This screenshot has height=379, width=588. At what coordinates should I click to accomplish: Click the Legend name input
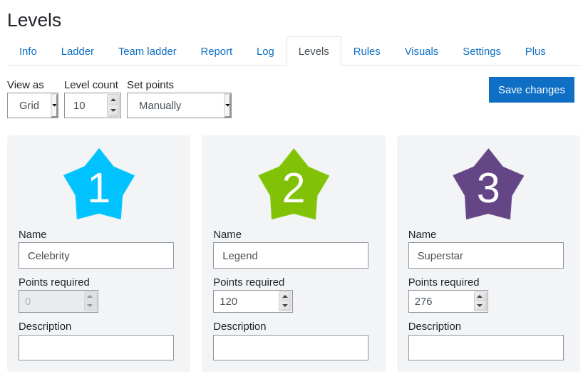pos(291,255)
